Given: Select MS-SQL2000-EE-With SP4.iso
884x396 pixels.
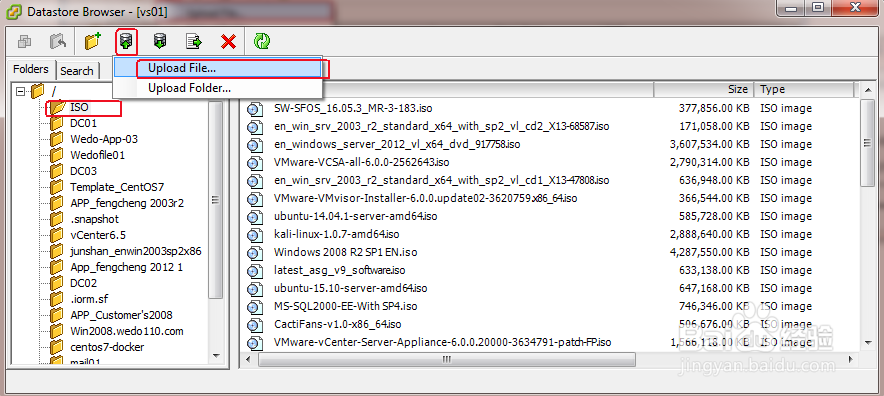Looking at the screenshot, I should (346, 306).
